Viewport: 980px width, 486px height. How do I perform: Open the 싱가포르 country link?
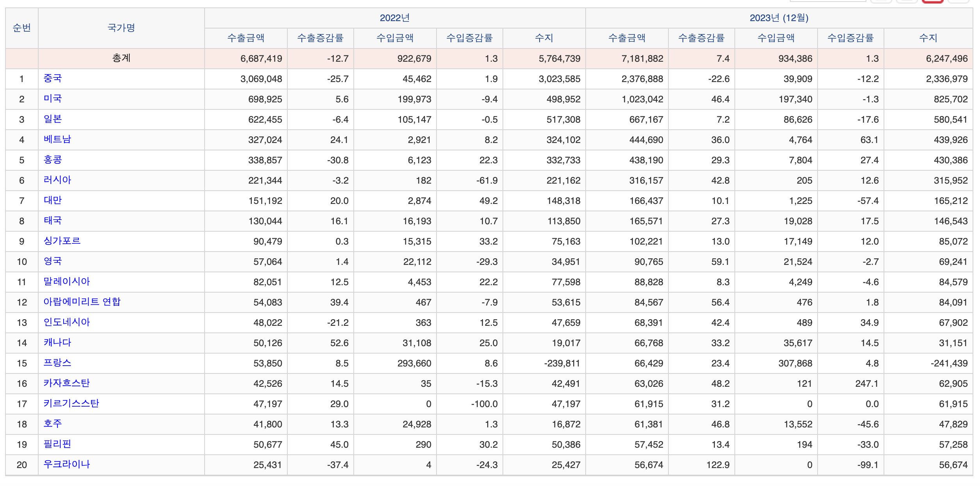click(x=62, y=241)
